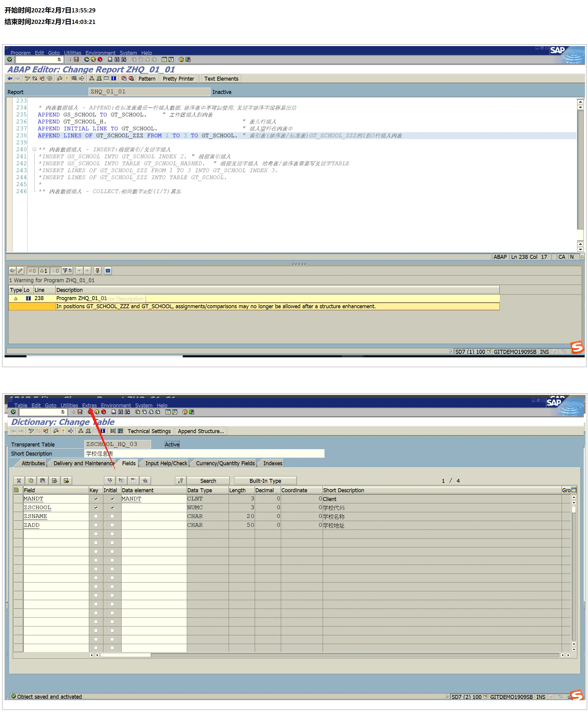
Task: Toggle Initial checkbox for ZSNAME field
Action: coord(112,516)
